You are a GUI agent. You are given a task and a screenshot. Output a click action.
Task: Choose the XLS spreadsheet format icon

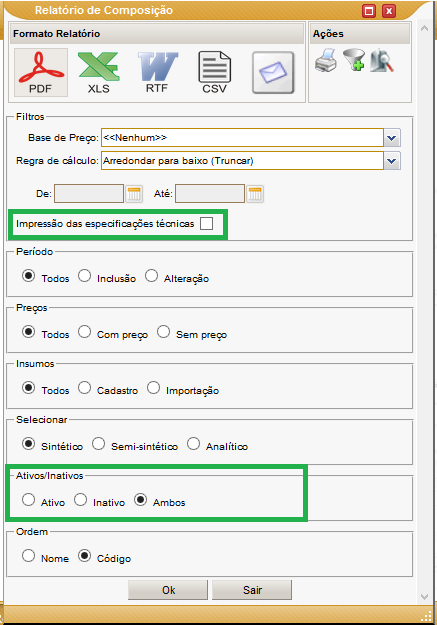98,73
